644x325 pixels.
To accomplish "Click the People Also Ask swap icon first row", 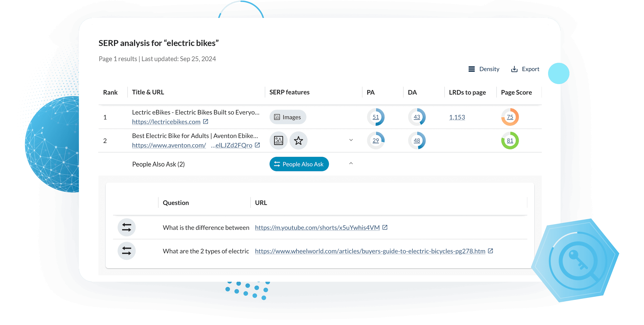I will 127,227.
